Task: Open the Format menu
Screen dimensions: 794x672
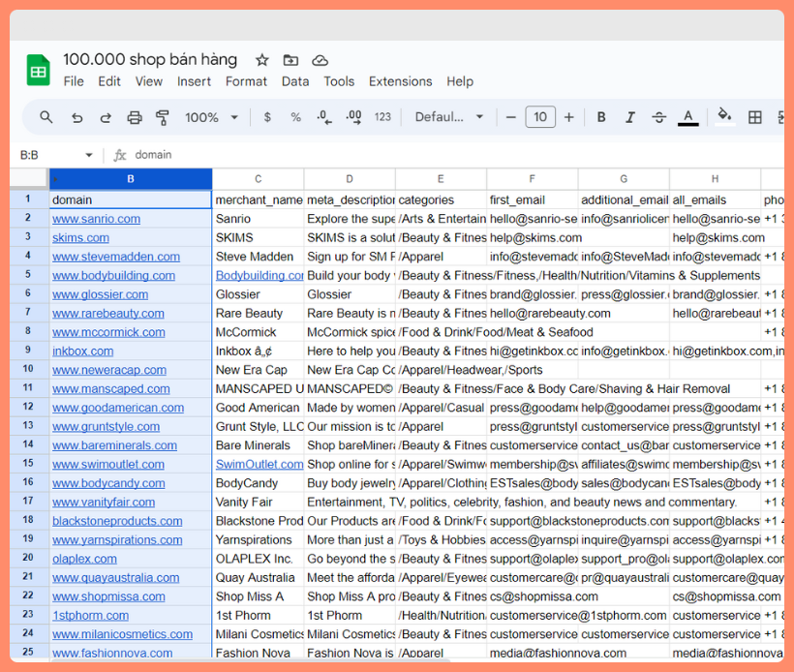Action: click(246, 81)
